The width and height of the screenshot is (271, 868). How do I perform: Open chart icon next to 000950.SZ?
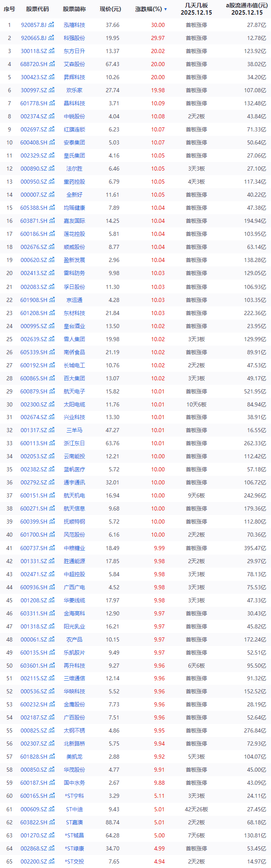click(52, 182)
